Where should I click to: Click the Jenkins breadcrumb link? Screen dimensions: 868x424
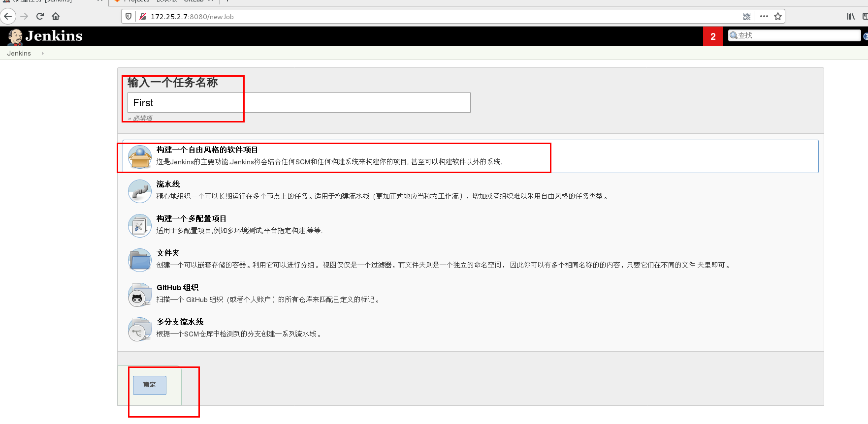(19, 53)
